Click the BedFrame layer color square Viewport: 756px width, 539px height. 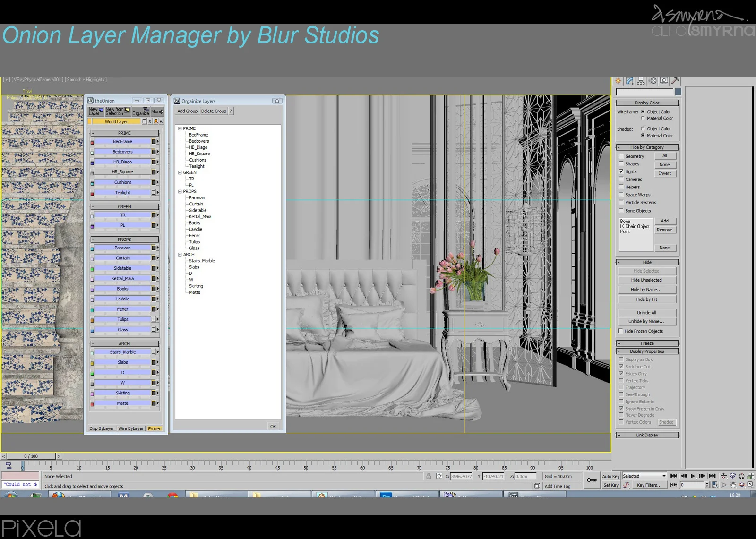(92, 142)
